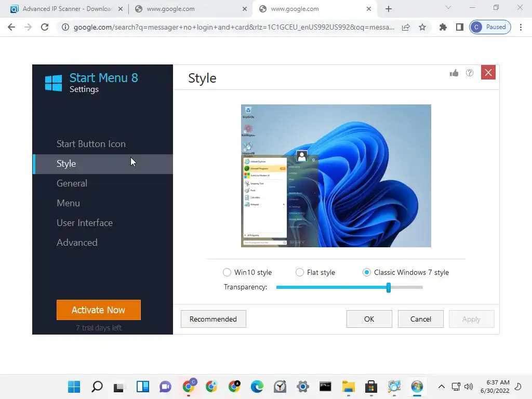
Task: Switch to the Menu settings section
Action: coord(68,203)
